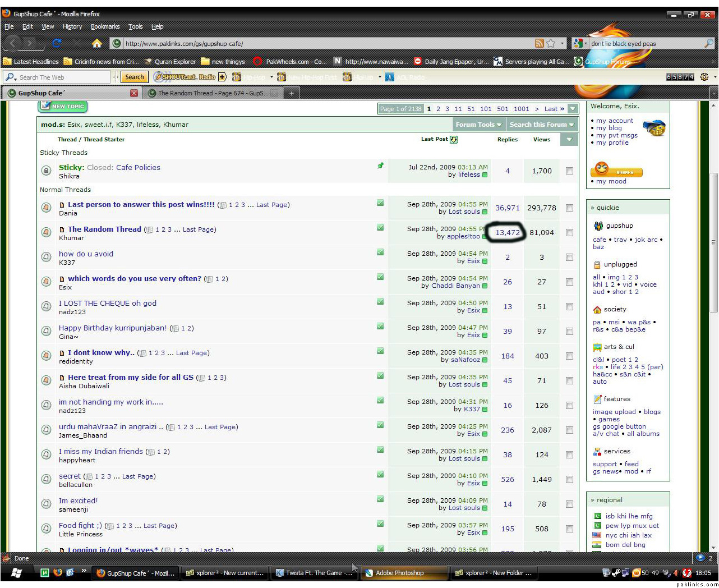This screenshot has width=719, height=588.
Task: Click the RSS feed icon in address bar
Action: point(540,43)
